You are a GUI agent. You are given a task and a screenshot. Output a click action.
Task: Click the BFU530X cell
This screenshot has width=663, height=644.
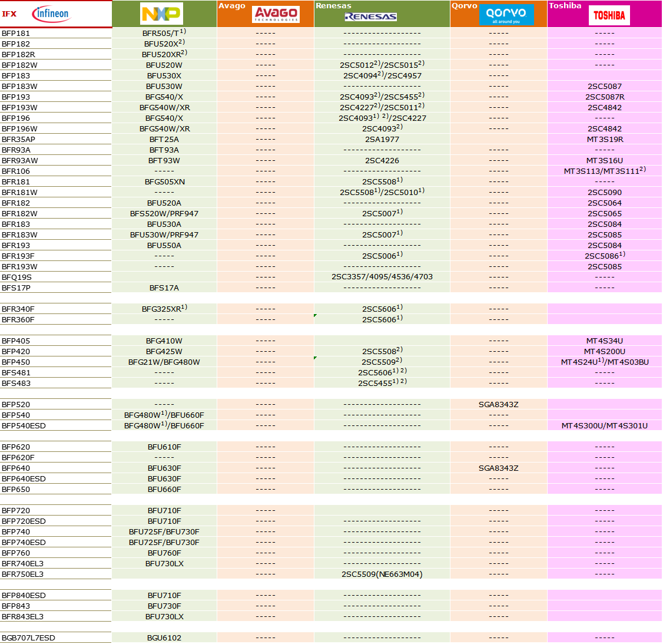[x=164, y=76]
